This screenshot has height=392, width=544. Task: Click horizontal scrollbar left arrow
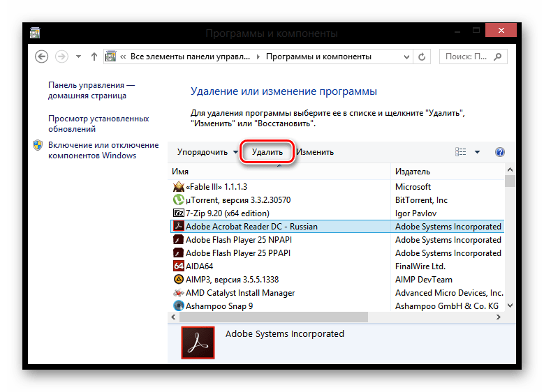[173, 317]
